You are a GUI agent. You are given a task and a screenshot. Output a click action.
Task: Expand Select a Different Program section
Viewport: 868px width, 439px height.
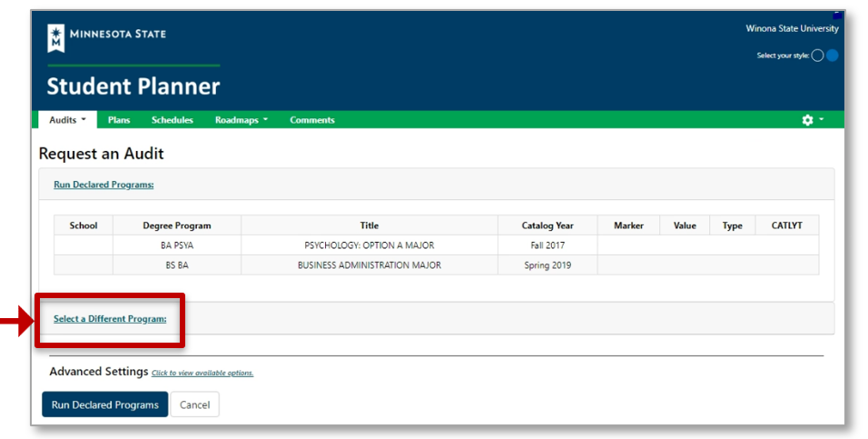click(110, 319)
